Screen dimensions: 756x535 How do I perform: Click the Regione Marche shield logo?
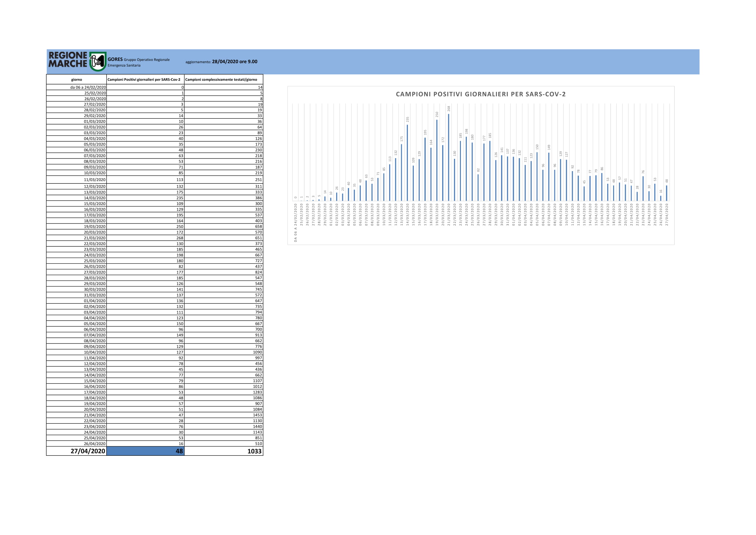point(98,61)
